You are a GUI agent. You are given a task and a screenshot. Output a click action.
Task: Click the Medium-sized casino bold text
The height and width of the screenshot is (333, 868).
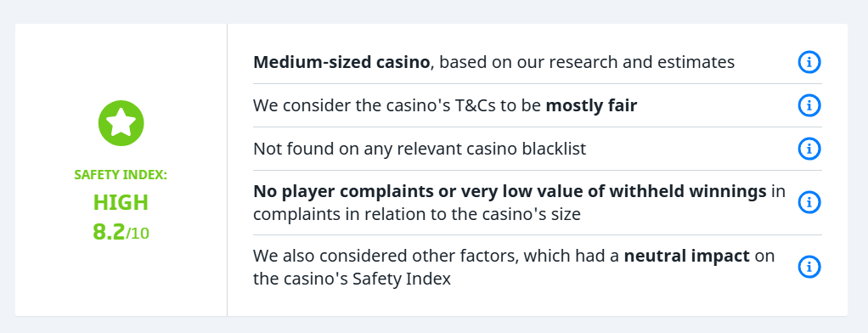[x=341, y=62]
